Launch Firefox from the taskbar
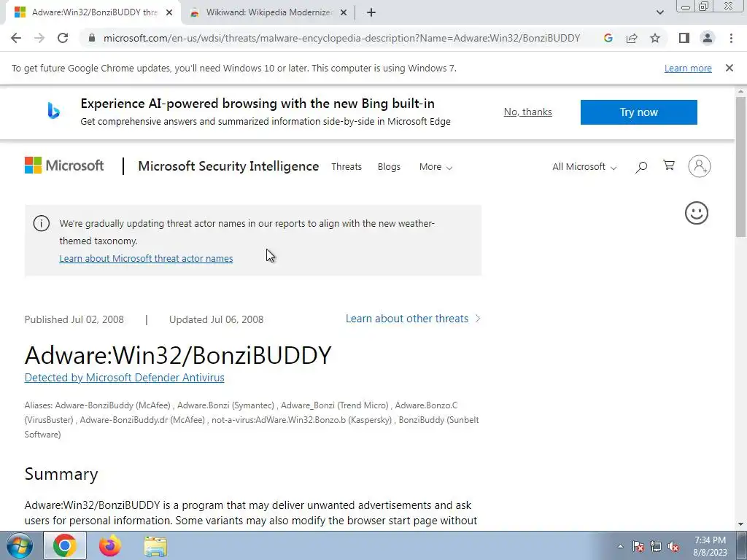The width and height of the screenshot is (747, 560). coord(110,545)
